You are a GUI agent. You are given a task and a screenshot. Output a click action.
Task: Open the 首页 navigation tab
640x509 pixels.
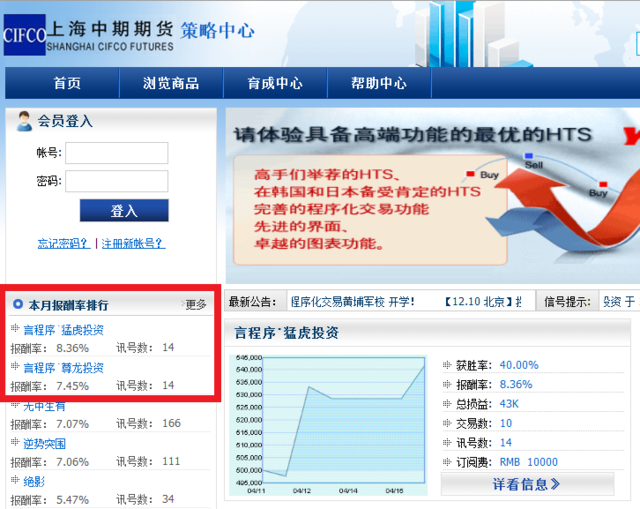(x=67, y=83)
